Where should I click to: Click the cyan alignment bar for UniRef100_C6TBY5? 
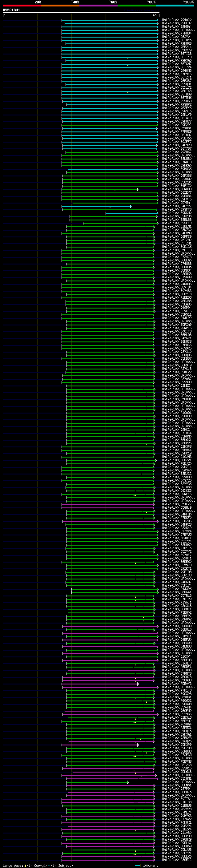click(x=110, y=40)
